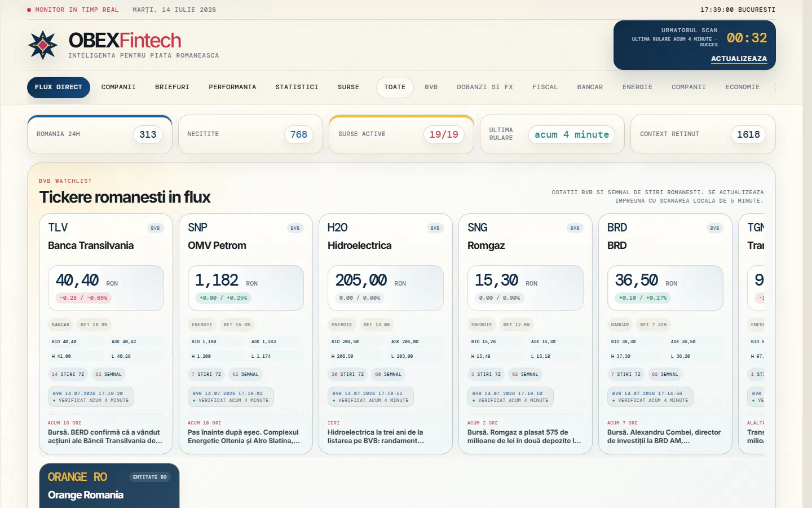Click the H2O price 205,00 RON
This screenshot has width=812, height=508.
pyautogui.click(x=370, y=281)
